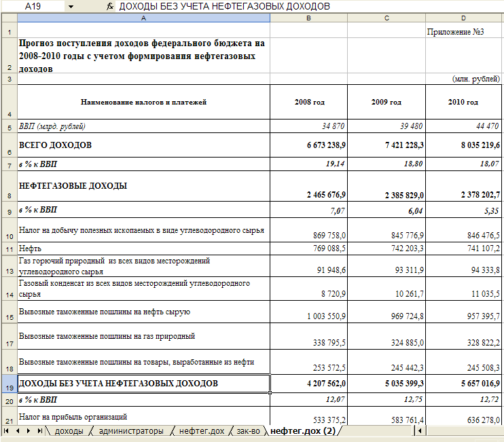
Task: Select column D header
Action: (463, 18)
